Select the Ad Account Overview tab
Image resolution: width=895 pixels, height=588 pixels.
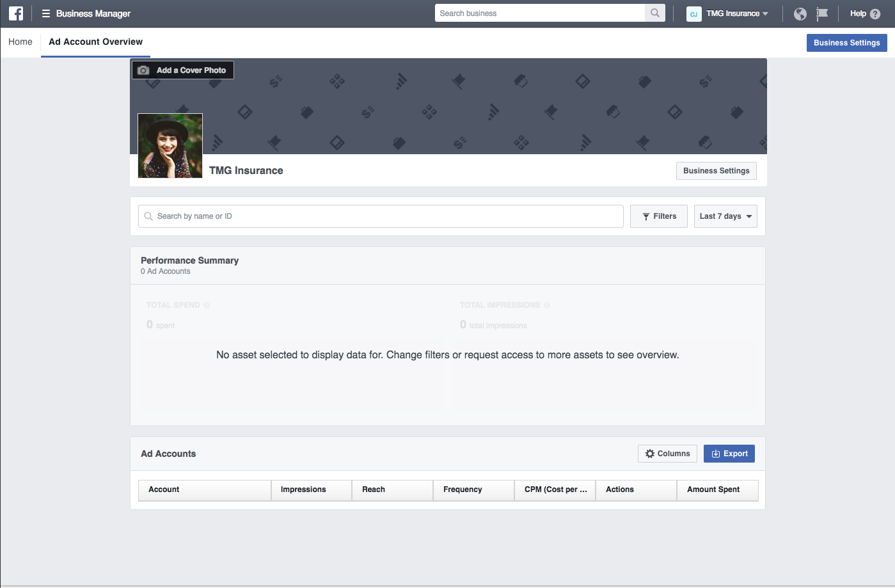click(x=96, y=42)
